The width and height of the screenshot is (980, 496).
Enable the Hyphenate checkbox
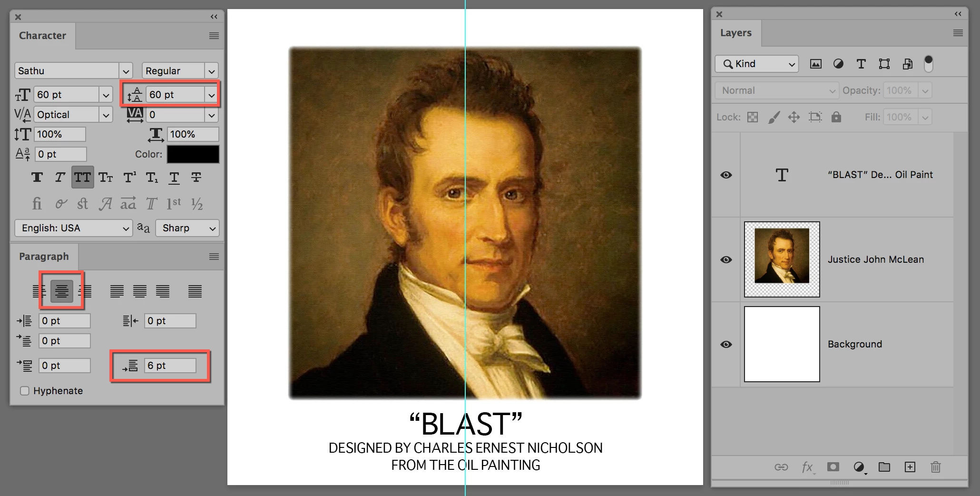(x=25, y=391)
